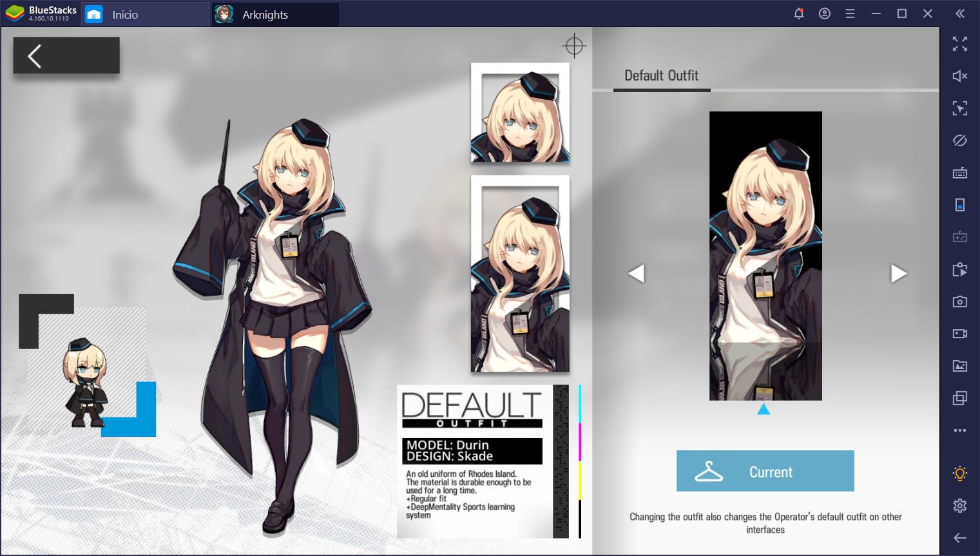
Task: Select the Default Outfit tab
Action: (662, 76)
